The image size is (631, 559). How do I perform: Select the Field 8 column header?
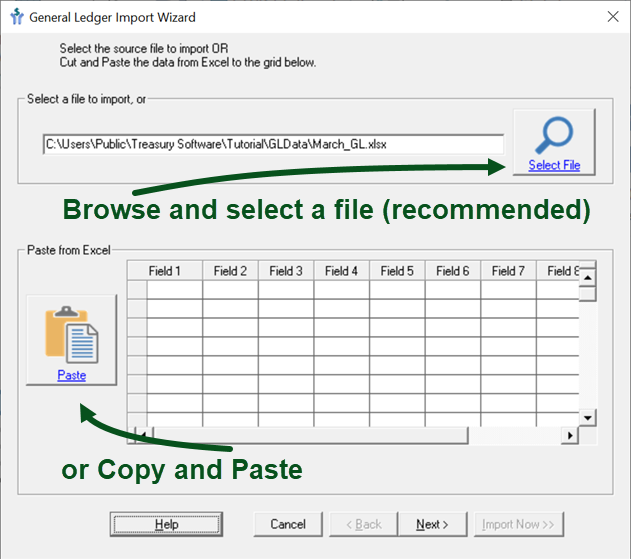click(558, 271)
